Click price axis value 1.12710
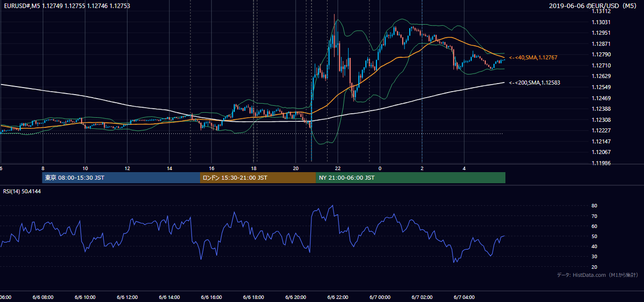The image size is (644, 302). [x=601, y=65]
